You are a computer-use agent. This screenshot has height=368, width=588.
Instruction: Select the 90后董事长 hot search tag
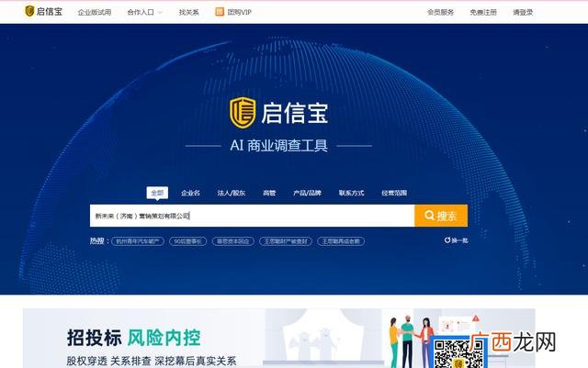(x=187, y=241)
